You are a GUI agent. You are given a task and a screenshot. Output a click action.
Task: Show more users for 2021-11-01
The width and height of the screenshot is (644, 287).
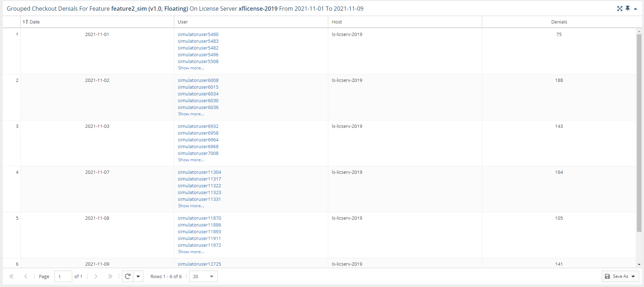tap(191, 68)
